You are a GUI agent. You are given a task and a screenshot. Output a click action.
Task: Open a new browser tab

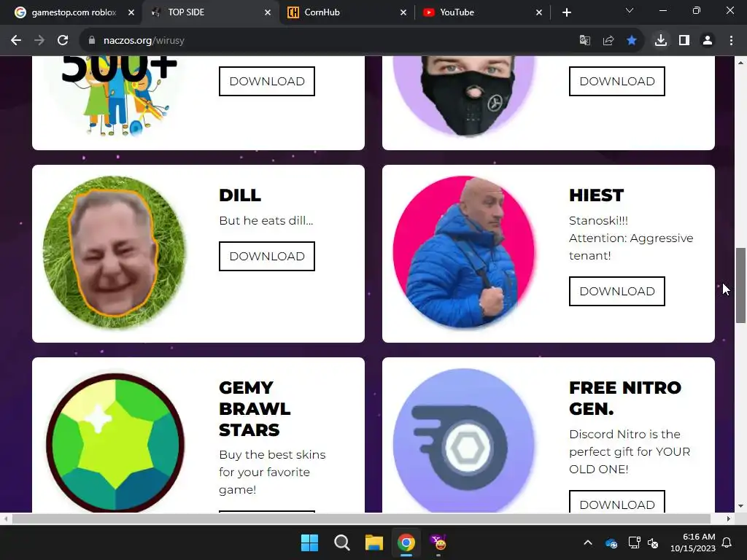tap(566, 12)
